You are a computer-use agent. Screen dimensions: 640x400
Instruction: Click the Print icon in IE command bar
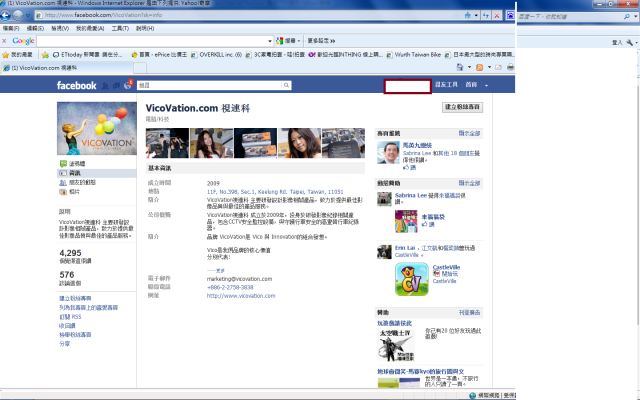(x=510, y=67)
